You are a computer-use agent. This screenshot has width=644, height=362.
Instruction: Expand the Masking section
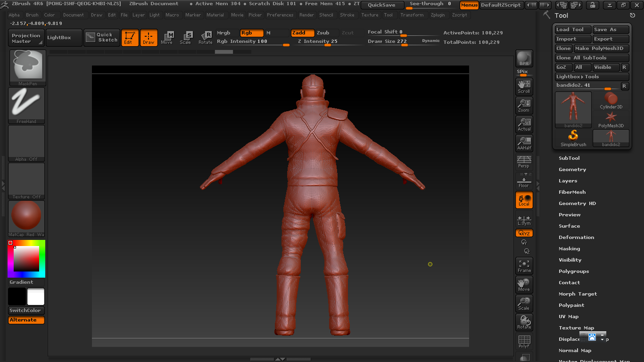click(569, 249)
